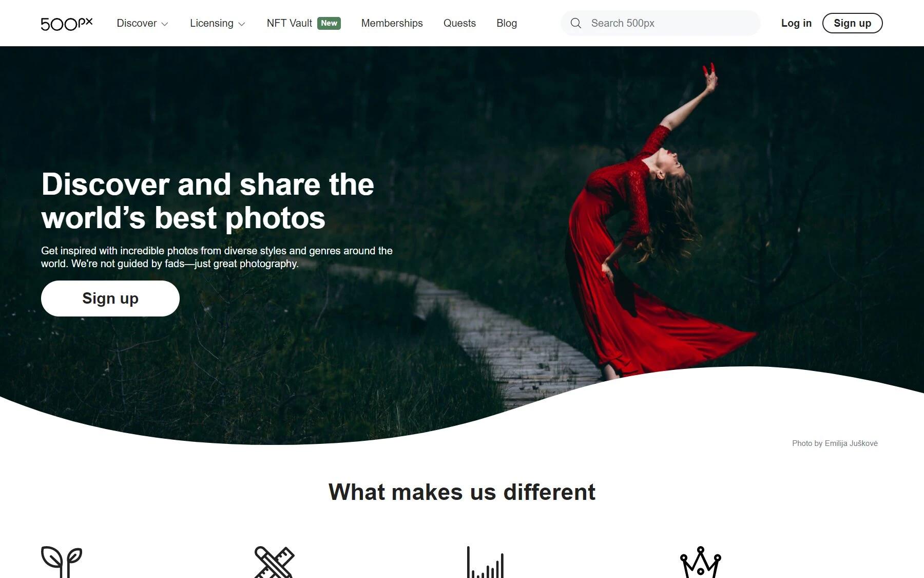
Task: Visit the Blog link
Action: point(507,23)
